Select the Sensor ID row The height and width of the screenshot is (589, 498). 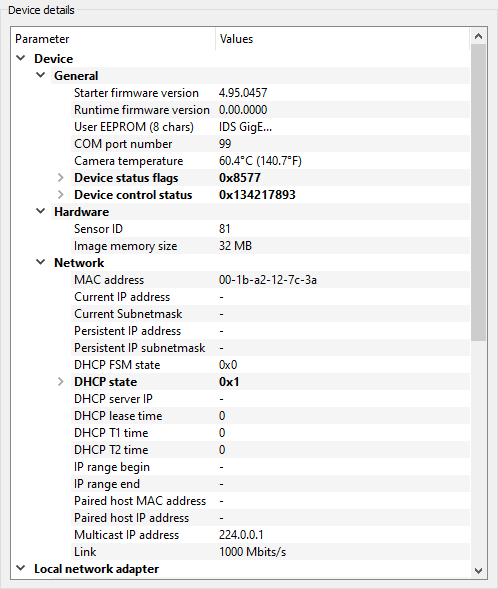coord(270,229)
